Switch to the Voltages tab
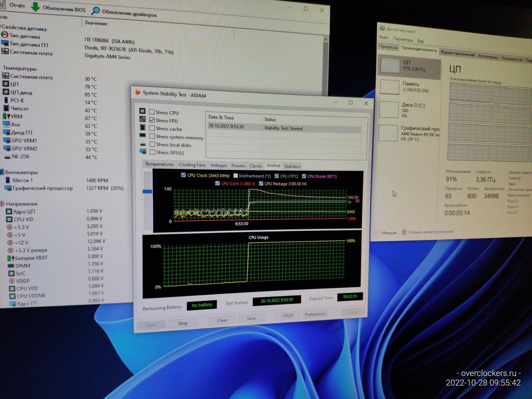Viewport: 532px width, 399px height. (218, 166)
